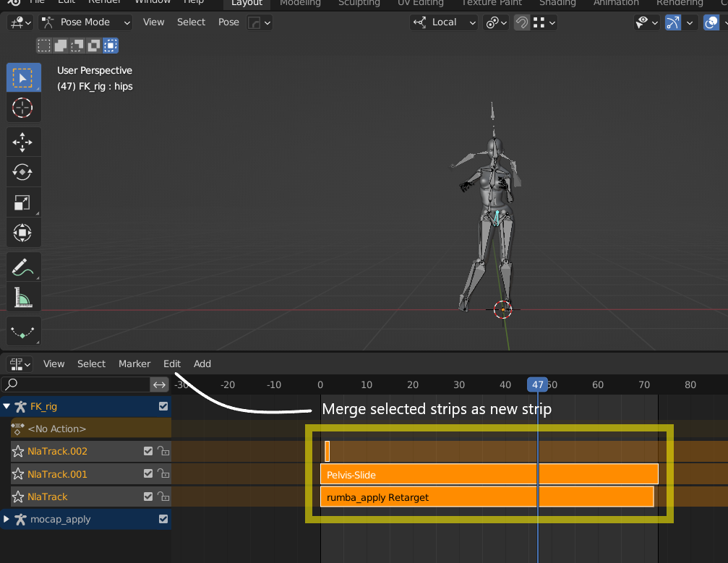Activate the 3D Cursor tool
This screenshot has height=563, width=728.
[23, 108]
